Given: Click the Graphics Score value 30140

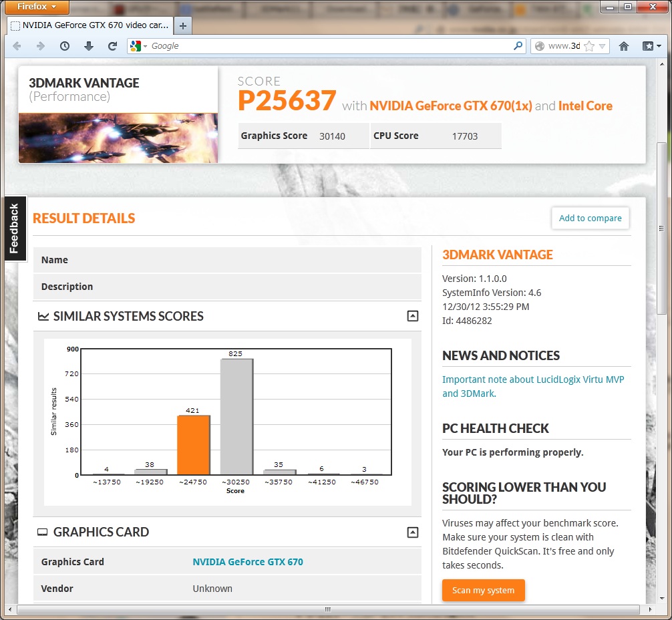Looking at the screenshot, I should coord(332,136).
